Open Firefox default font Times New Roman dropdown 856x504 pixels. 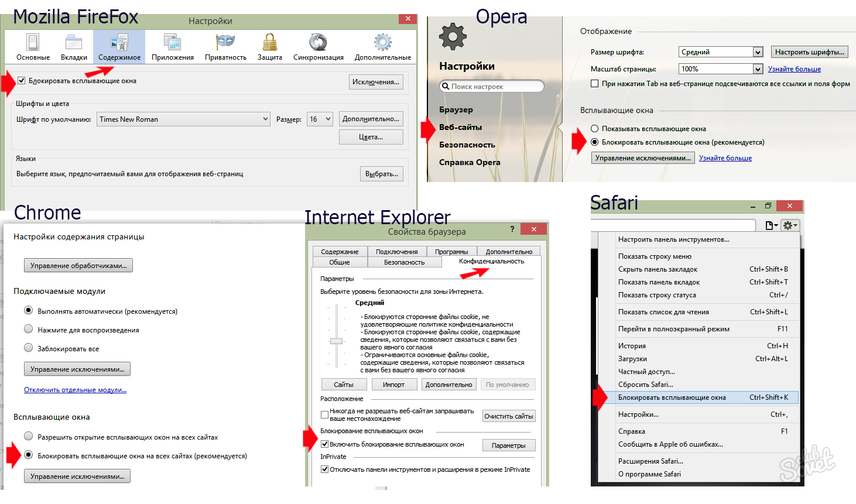click(183, 119)
